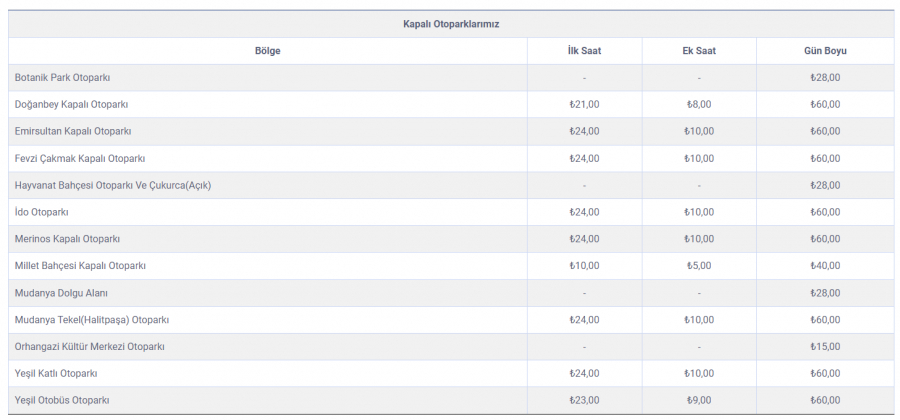The height and width of the screenshot is (420, 900).
Task: Click the Kapalı Otoparklarımız table title
Action: (451, 24)
